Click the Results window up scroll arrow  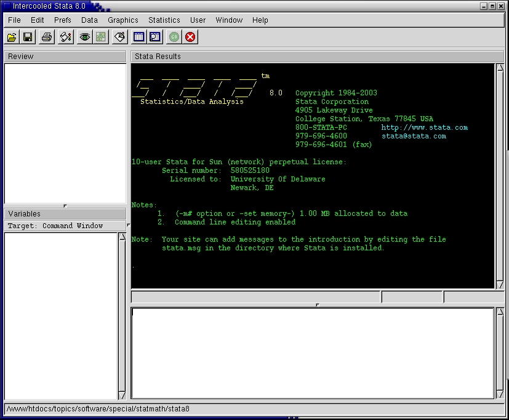(500, 68)
